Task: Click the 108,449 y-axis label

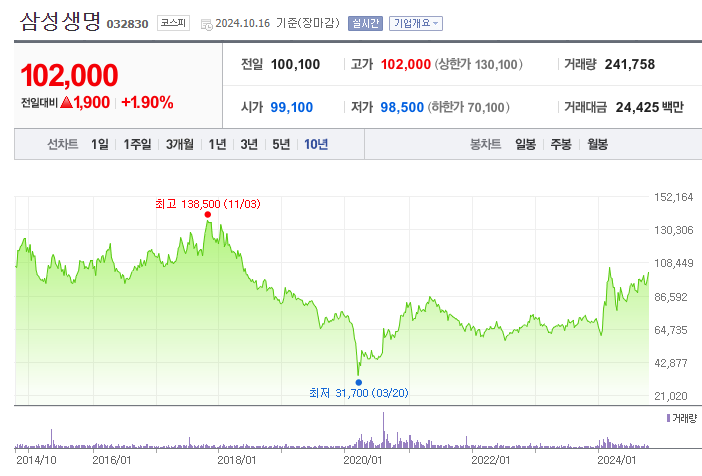Action: click(673, 263)
